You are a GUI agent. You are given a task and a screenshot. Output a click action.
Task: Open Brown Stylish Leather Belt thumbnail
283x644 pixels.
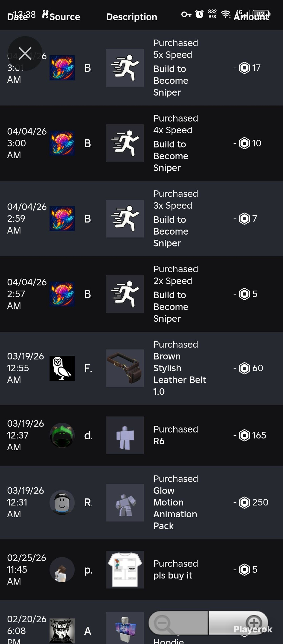[125, 368]
